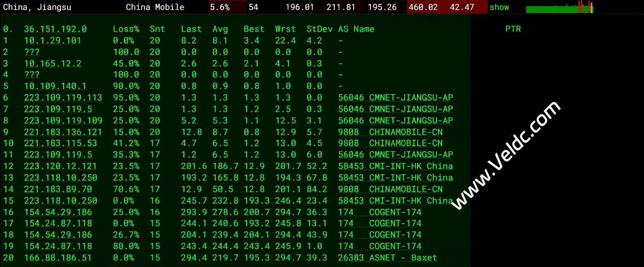Open the 221.183.136.121 IP link
This screenshot has height=267, width=644.
click(x=63, y=132)
